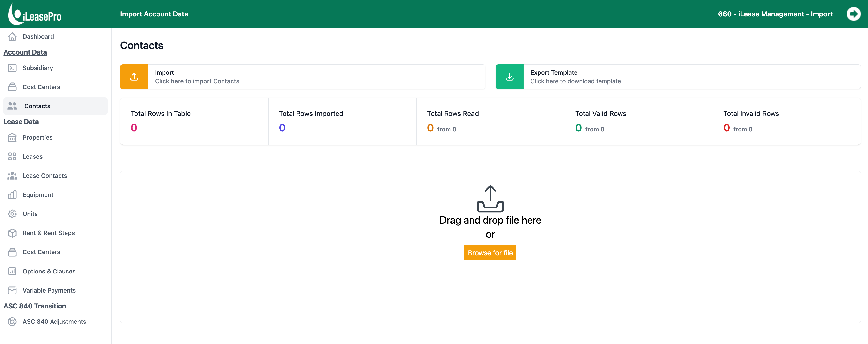The height and width of the screenshot is (344, 868).
Task: Click the Lease Contacts group icon
Action: click(x=12, y=176)
